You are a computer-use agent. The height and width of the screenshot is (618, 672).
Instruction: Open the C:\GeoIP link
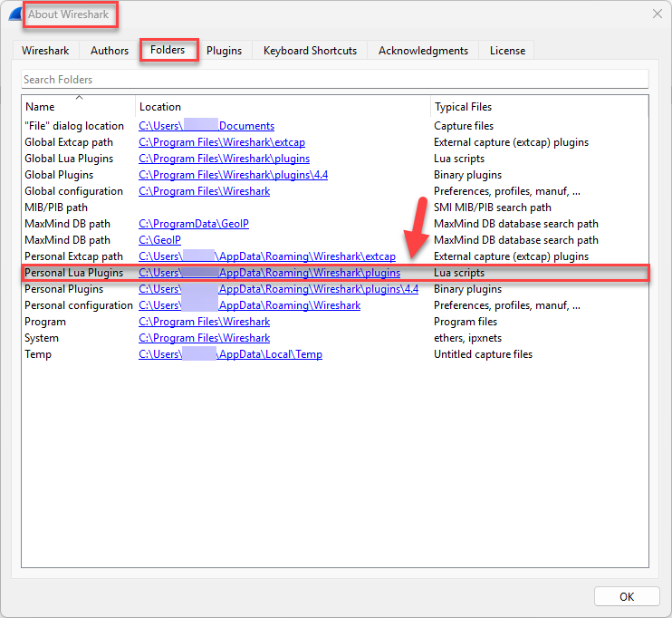pyautogui.click(x=160, y=240)
